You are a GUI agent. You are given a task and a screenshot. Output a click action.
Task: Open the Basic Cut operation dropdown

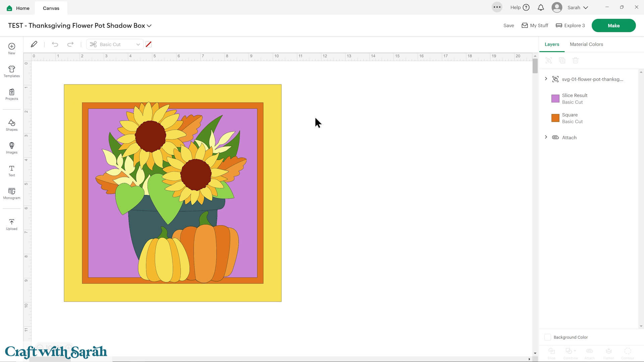tap(115, 44)
